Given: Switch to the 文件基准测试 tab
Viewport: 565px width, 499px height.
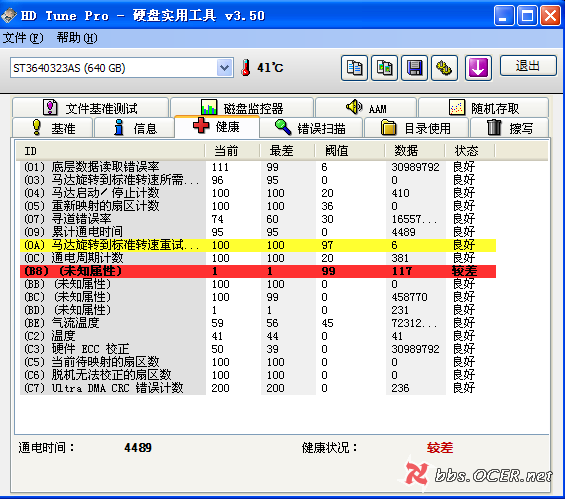Looking at the screenshot, I should pos(90,107).
